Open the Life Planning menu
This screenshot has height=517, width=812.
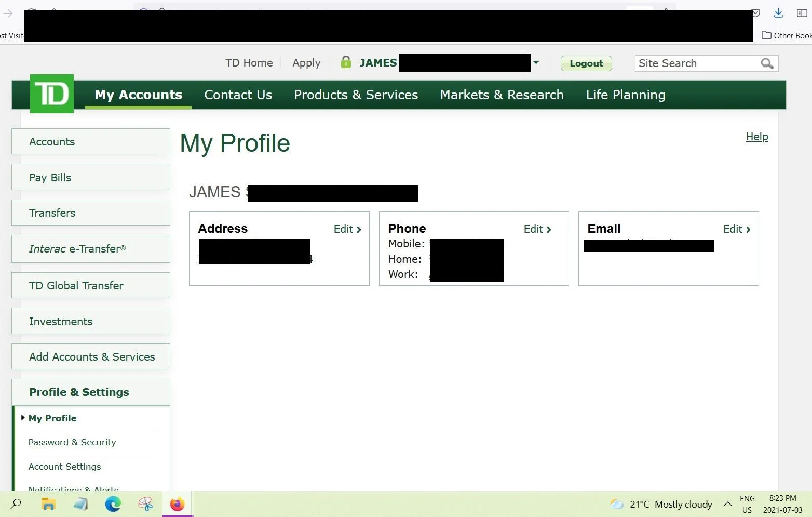pyautogui.click(x=625, y=95)
